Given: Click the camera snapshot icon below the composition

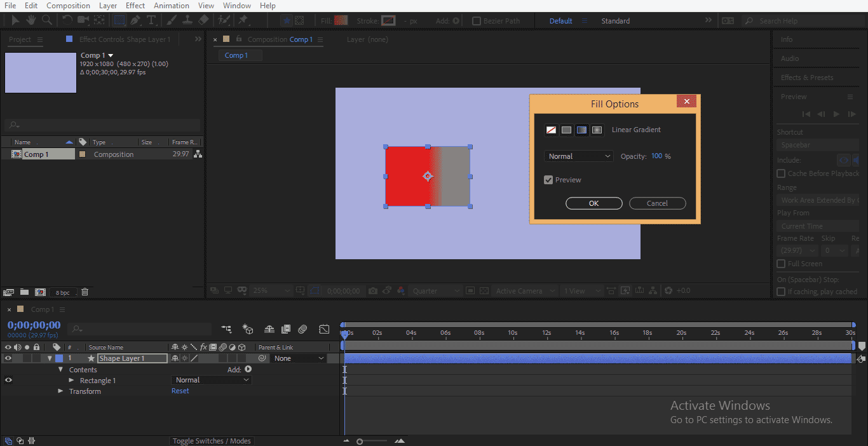Looking at the screenshot, I should tap(373, 290).
